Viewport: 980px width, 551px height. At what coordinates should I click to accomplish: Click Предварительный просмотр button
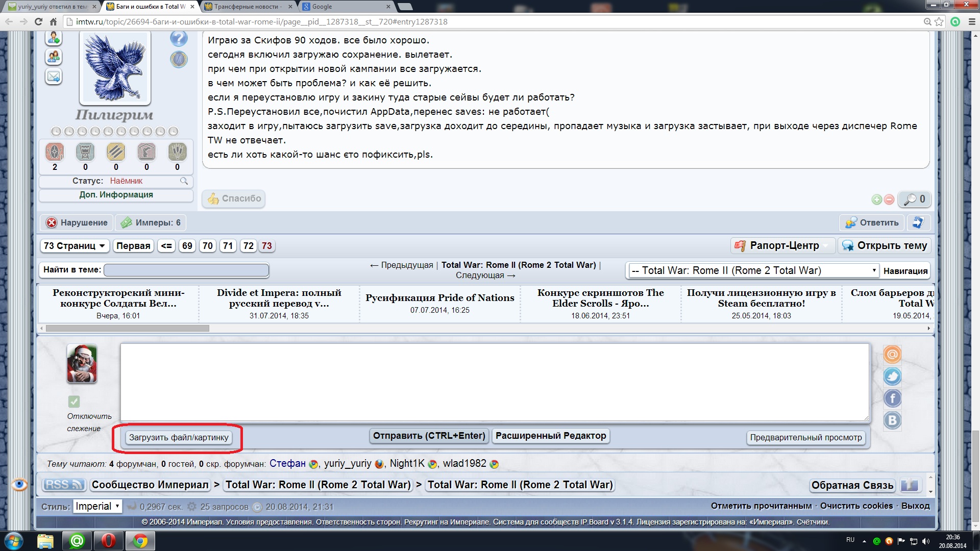806,437
